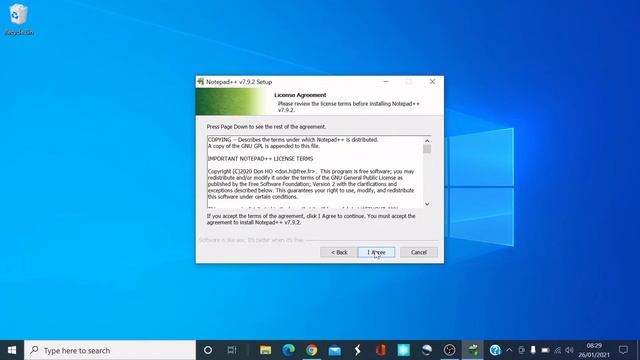Open the white lightning-bolt app on the taskbar
Viewport: 640px width, 360px height.
tap(358, 350)
